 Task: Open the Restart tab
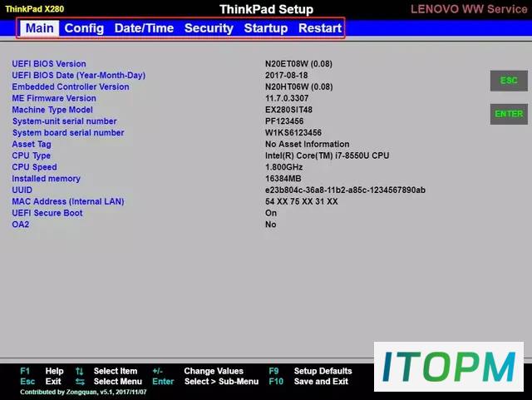point(320,28)
